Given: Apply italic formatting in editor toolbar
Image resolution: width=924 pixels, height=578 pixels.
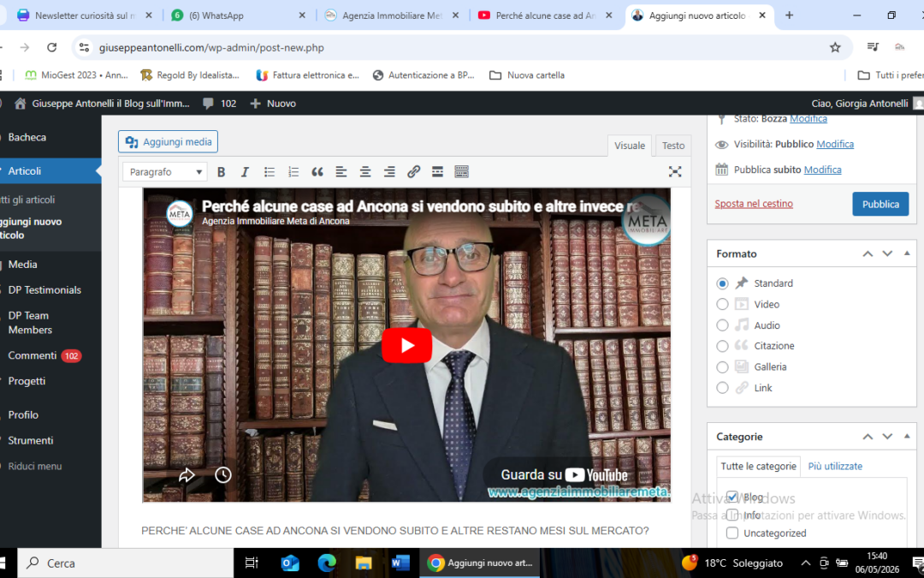Looking at the screenshot, I should tap(245, 171).
